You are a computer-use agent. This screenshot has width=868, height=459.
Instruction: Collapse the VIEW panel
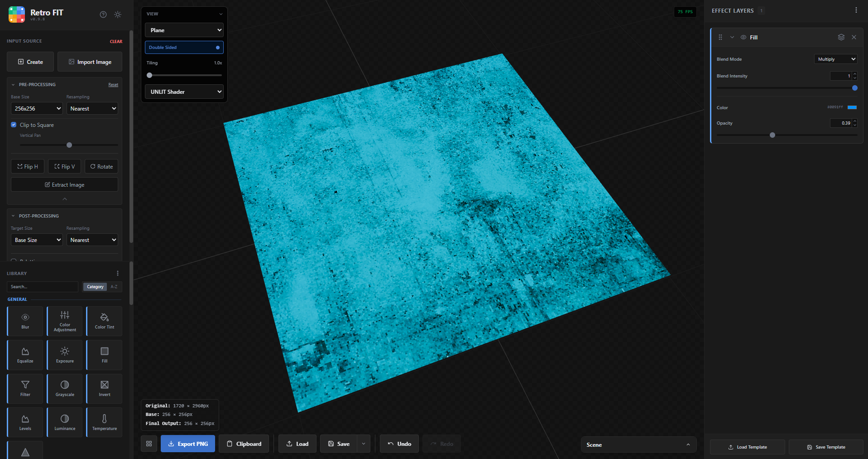point(221,14)
